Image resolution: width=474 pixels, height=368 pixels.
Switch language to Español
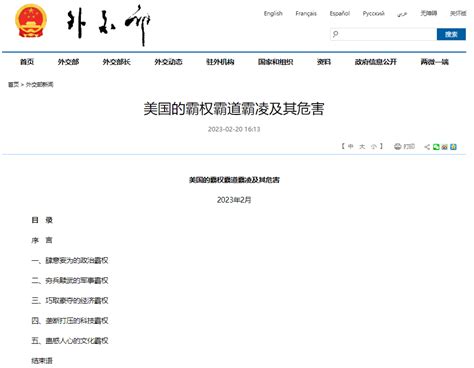pos(340,14)
